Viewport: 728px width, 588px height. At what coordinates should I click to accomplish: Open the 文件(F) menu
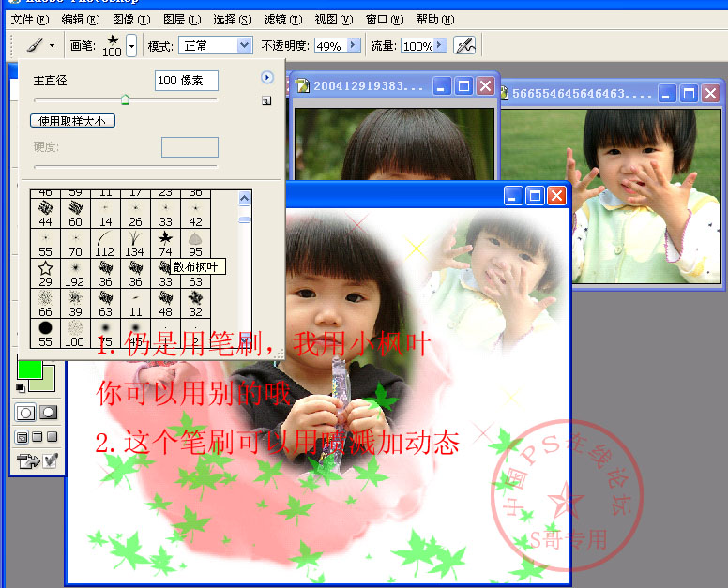pos(30,20)
